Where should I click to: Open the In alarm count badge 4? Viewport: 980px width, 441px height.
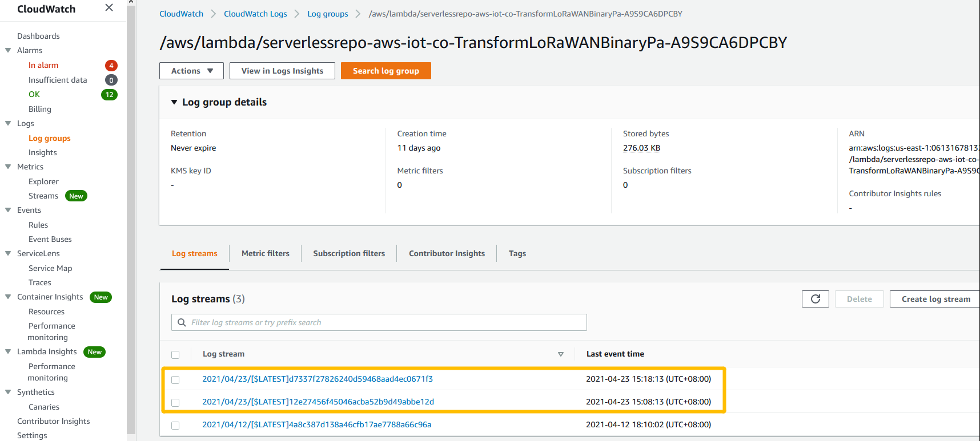tap(111, 66)
